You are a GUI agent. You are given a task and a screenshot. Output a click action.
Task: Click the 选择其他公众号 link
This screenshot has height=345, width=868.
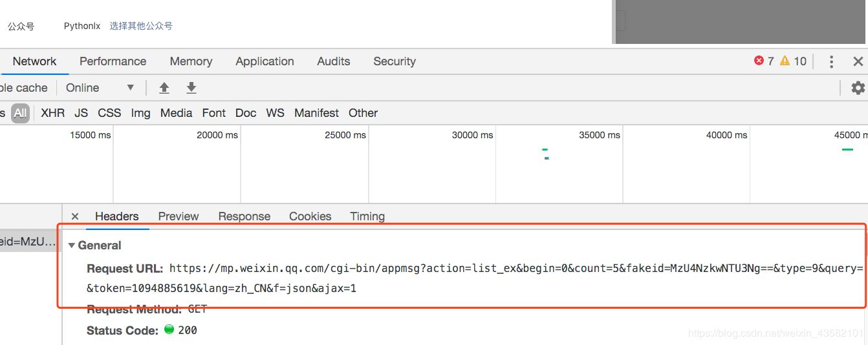point(141,26)
